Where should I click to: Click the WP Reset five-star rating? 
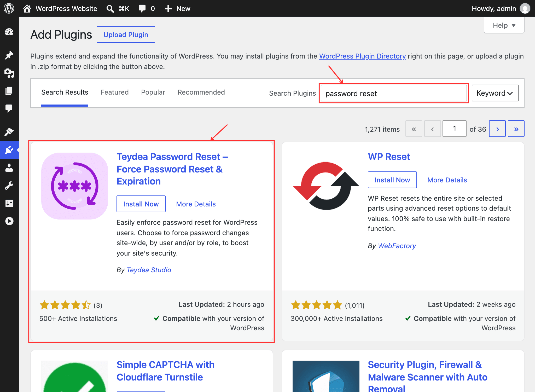[x=317, y=305]
